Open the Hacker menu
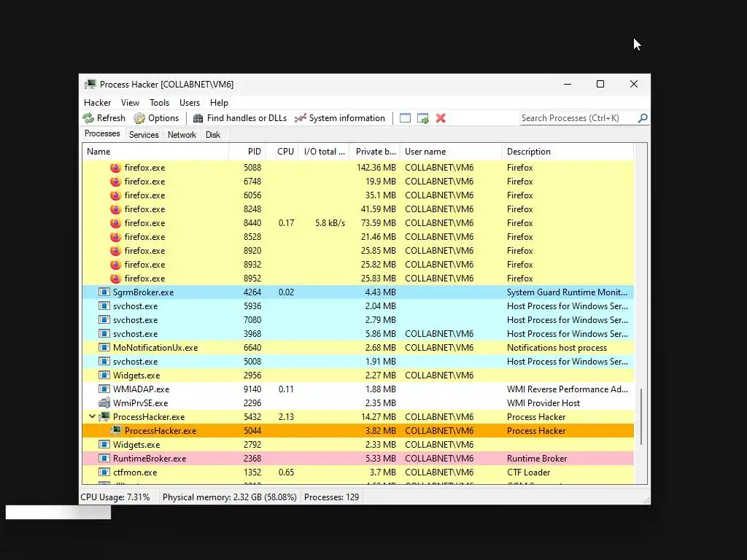 point(97,103)
